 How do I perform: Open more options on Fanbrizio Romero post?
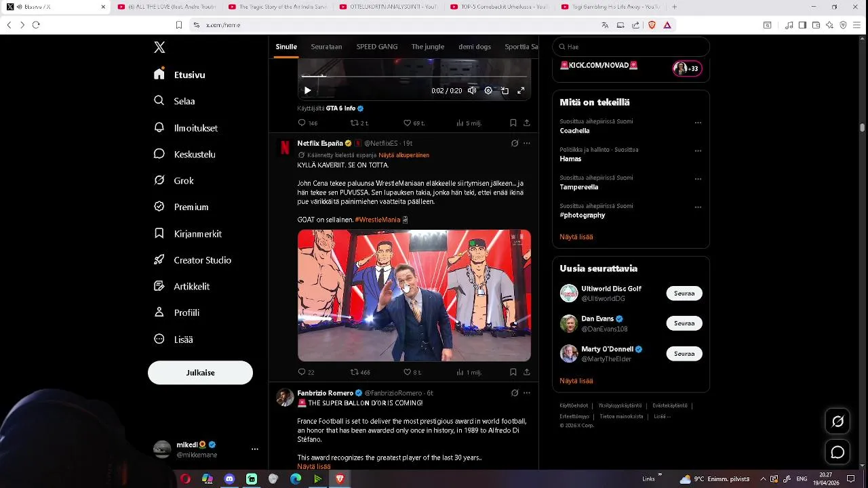point(527,392)
